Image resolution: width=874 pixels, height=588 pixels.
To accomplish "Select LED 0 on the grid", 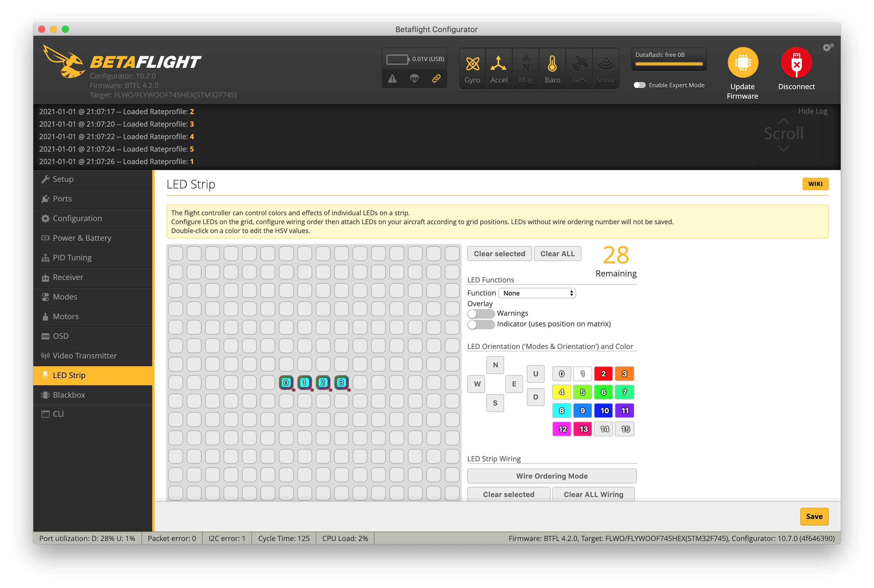I will point(286,383).
